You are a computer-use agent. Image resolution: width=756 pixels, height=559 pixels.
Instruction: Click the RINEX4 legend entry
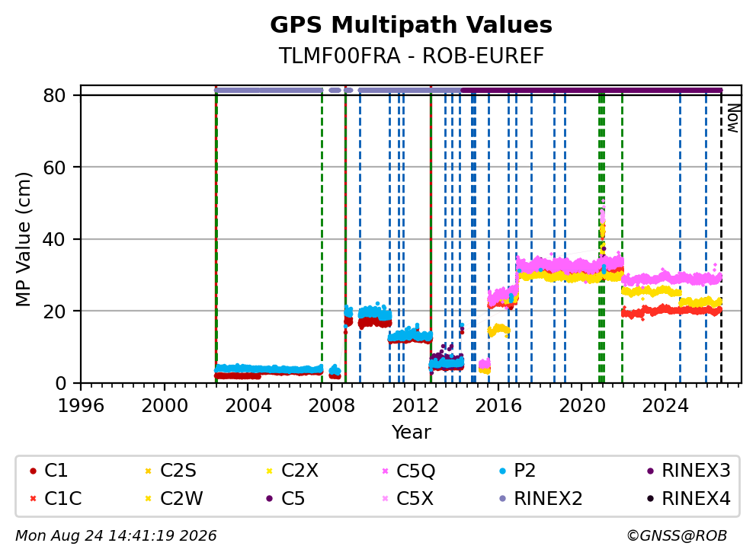(688, 499)
